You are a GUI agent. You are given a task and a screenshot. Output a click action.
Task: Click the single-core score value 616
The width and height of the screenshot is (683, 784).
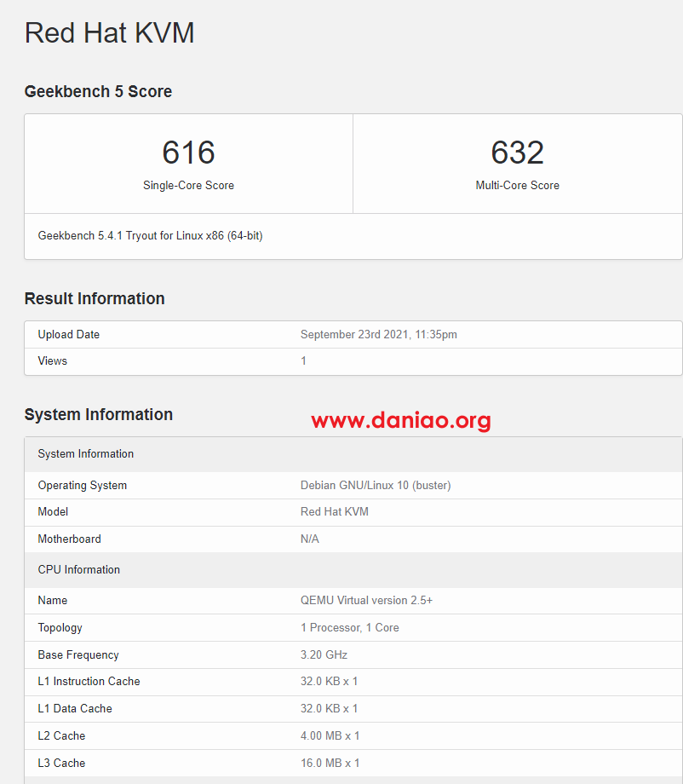pyautogui.click(x=188, y=152)
